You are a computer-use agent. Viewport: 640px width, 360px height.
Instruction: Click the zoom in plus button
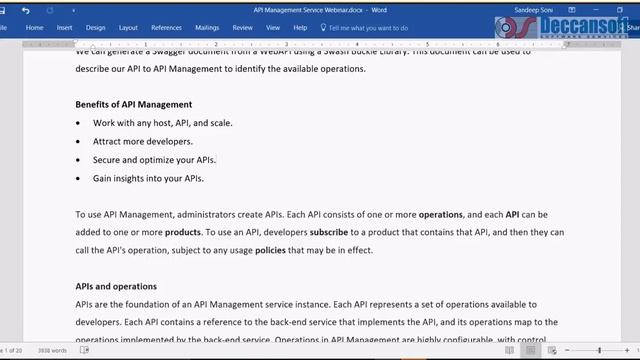[627, 350]
